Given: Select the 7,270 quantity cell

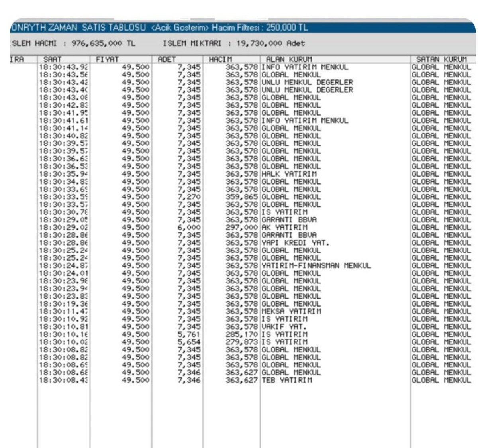Looking at the screenshot, I should pyautogui.click(x=189, y=197).
